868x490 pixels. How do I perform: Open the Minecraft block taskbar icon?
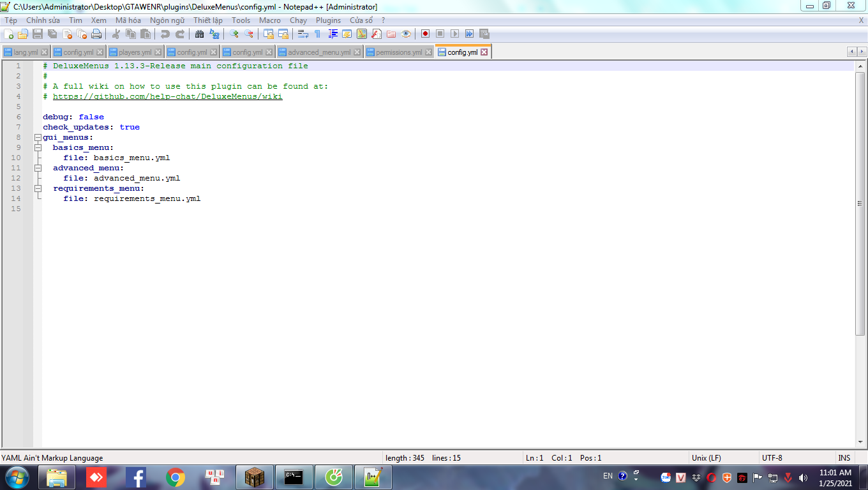tap(255, 477)
